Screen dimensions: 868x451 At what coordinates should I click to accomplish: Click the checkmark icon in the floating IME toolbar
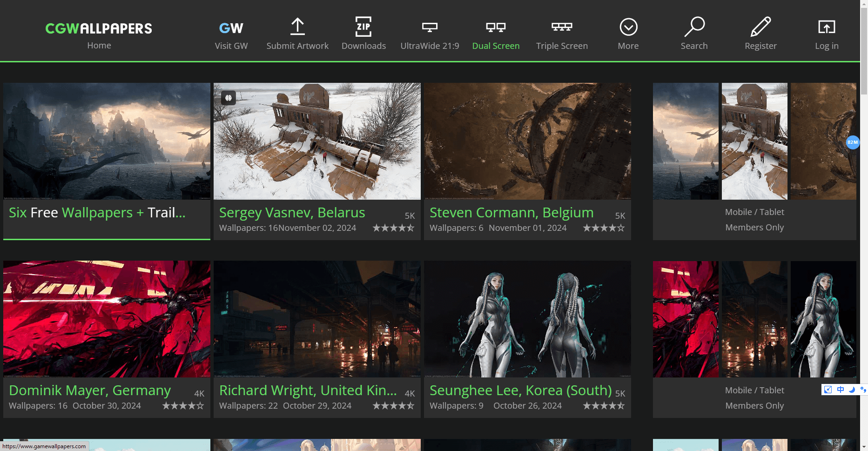point(828,390)
